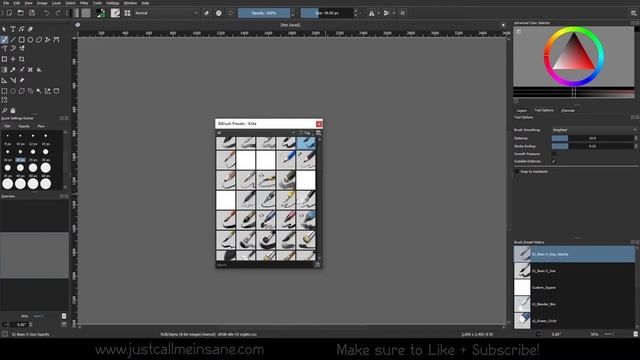Open the Edit menu
The image size is (640, 360).
[x=17, y=3]
